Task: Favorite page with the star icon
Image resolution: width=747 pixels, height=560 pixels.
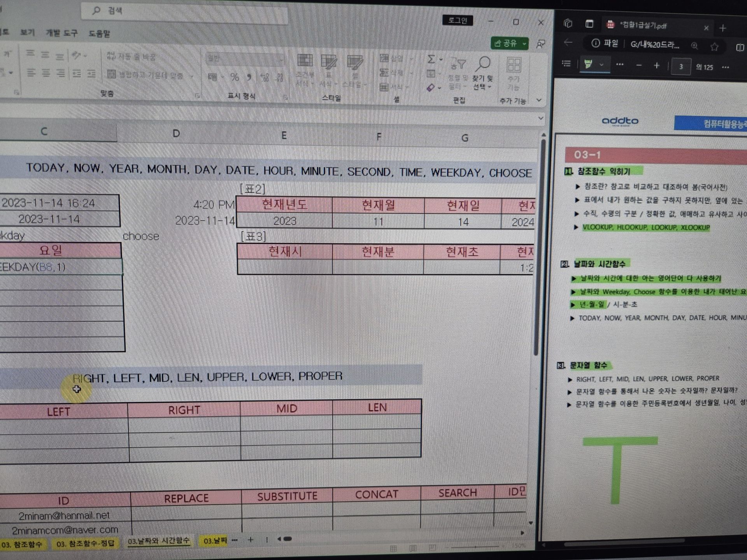Action: 714,47
